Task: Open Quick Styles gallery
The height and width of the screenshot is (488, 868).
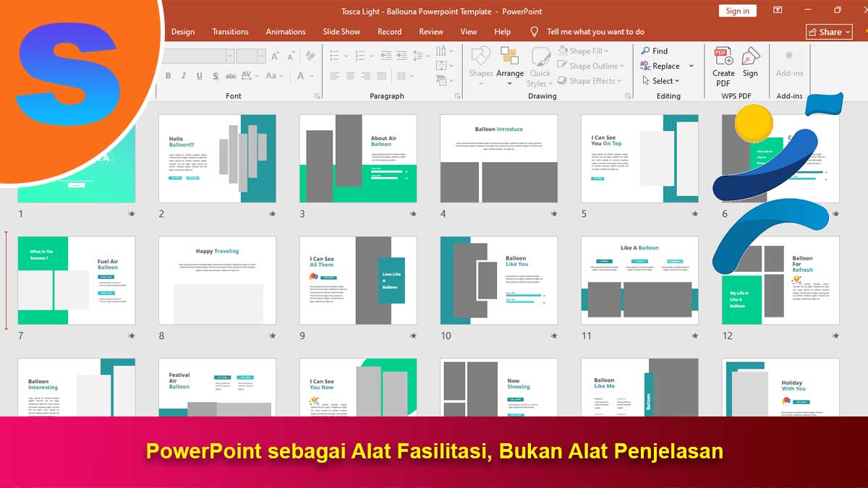Action: pos(540,67)
